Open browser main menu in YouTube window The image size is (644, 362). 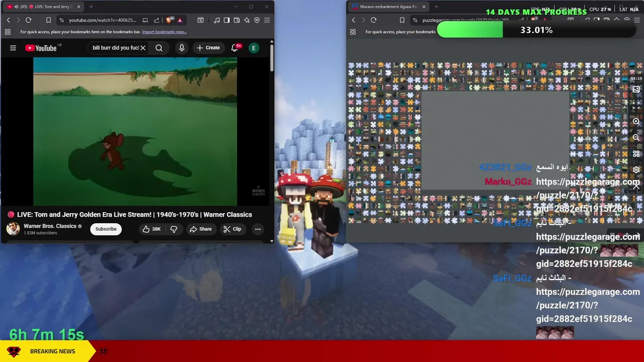pos(267,20)
